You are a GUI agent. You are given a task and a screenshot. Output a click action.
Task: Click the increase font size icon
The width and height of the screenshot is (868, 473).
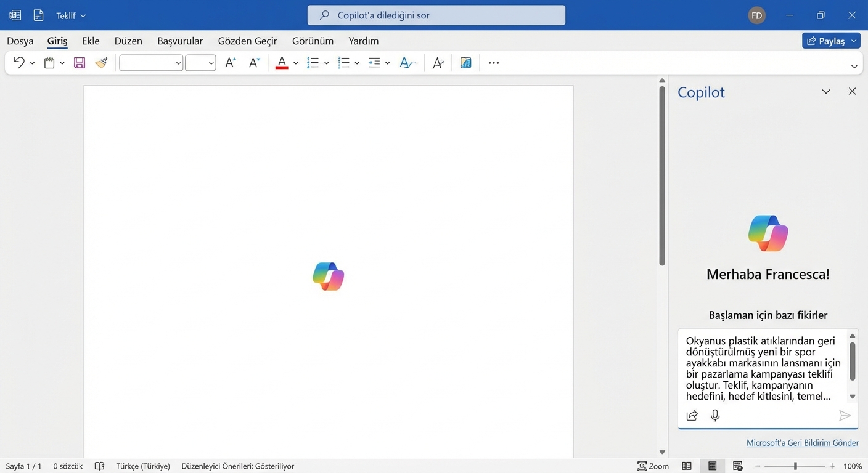point(230,63)
